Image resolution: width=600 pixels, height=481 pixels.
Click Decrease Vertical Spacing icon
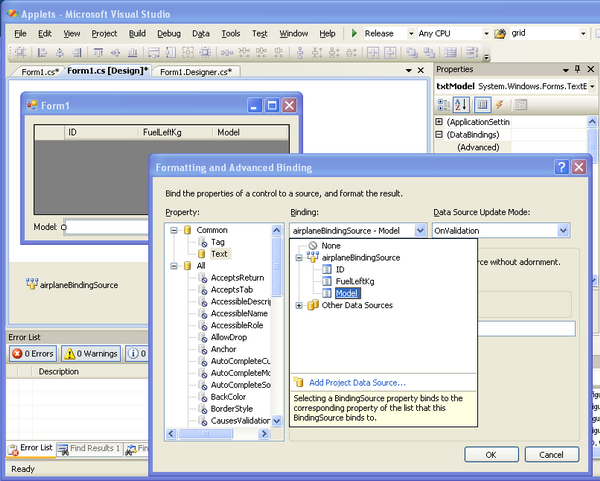tap(334, 52)
